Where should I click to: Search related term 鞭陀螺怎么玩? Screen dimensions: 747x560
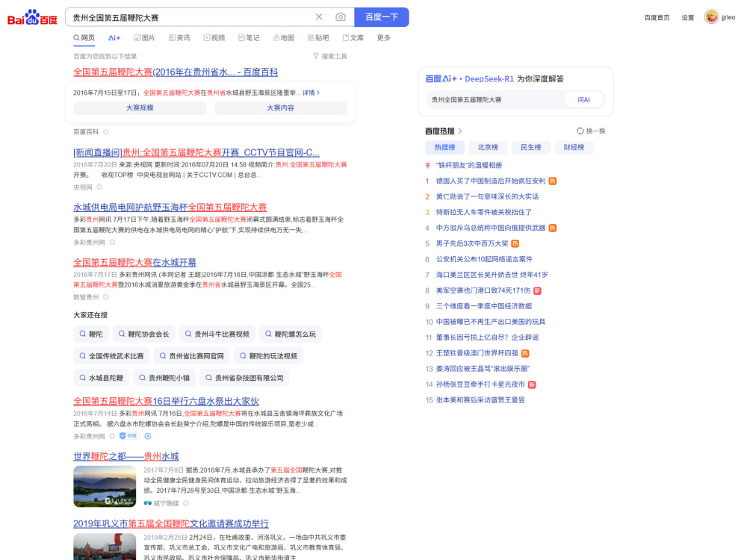[x=291, y=335]
